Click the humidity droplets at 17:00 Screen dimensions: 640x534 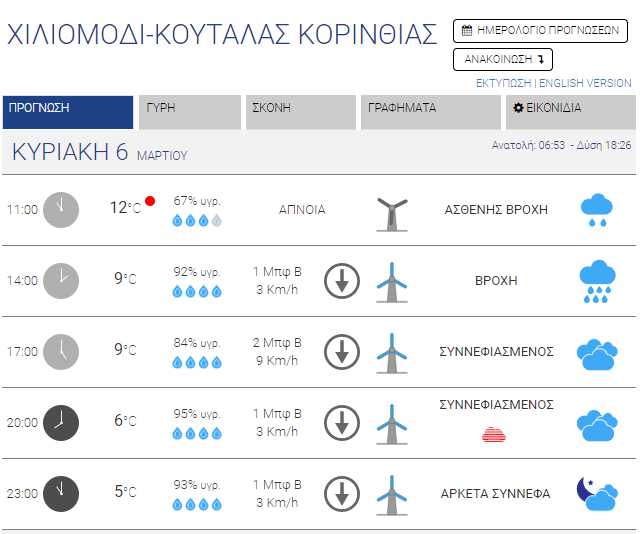click(197, 362)
